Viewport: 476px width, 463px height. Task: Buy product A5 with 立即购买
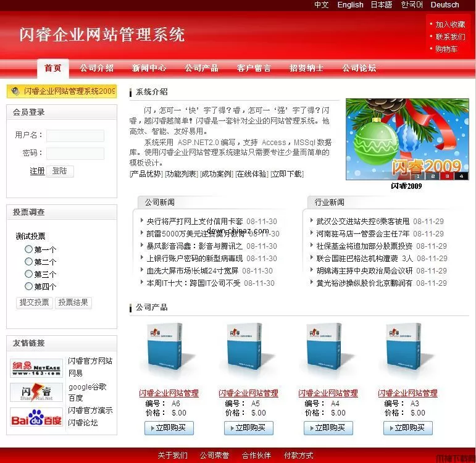tap(249, 428)
